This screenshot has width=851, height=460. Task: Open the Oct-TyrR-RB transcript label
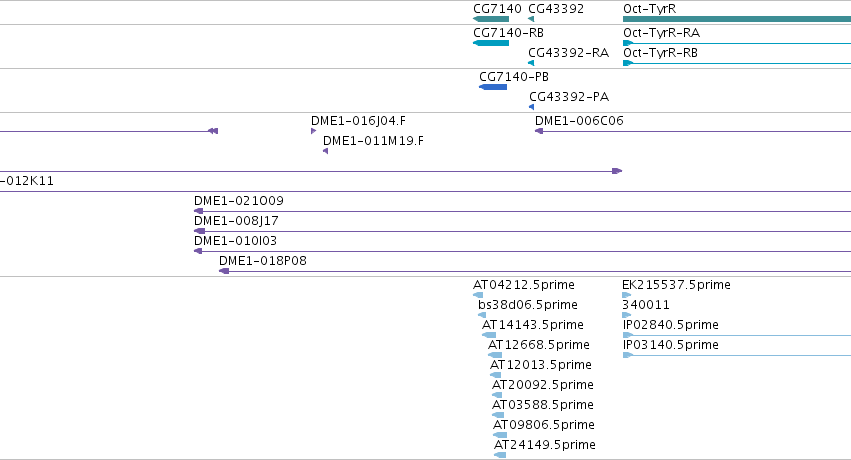(x=661, y=53)
